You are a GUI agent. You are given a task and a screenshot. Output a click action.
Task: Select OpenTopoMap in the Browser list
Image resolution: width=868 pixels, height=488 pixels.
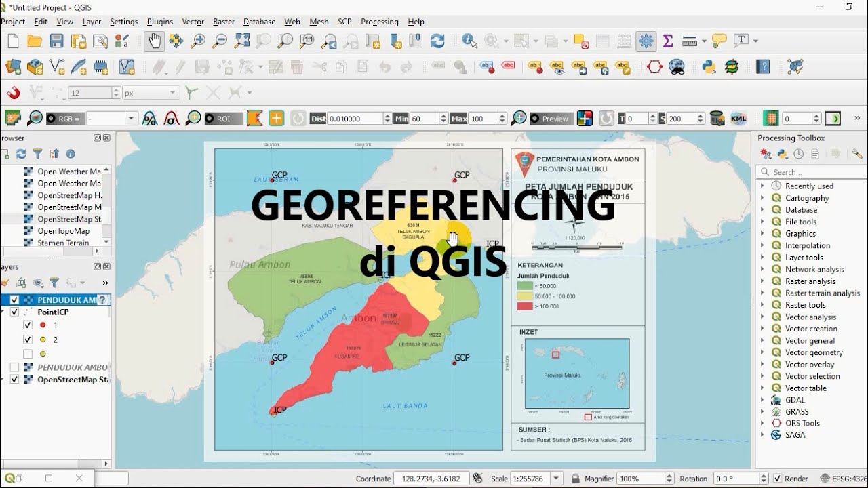tap(64, 231)
